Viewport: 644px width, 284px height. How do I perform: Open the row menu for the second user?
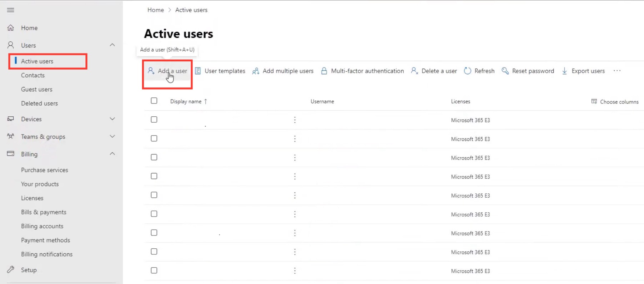point(295,139)
